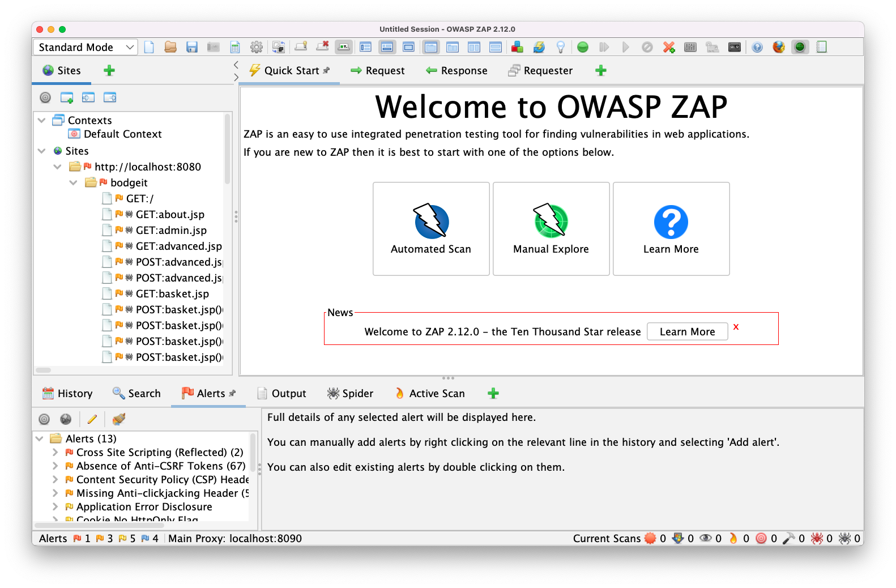
Task: Select GET:admin.jsp in the Sites tree
Action: [171, 230]
